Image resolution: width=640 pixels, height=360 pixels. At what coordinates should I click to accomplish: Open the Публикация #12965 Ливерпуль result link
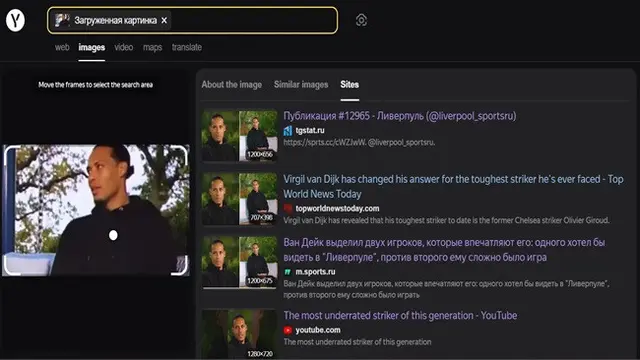click(400, 116)
